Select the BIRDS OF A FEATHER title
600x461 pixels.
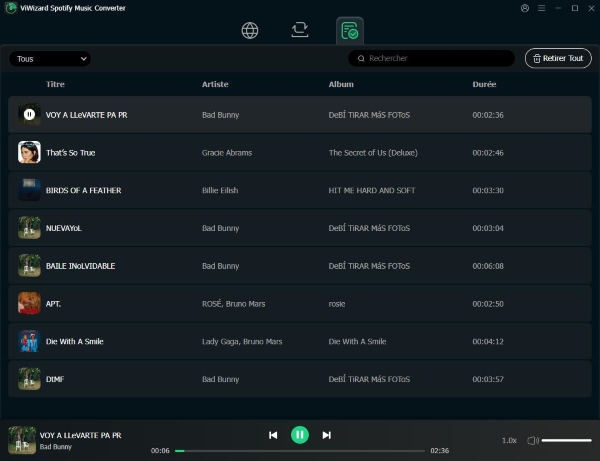pyautogui.click(x=83, y=191)
